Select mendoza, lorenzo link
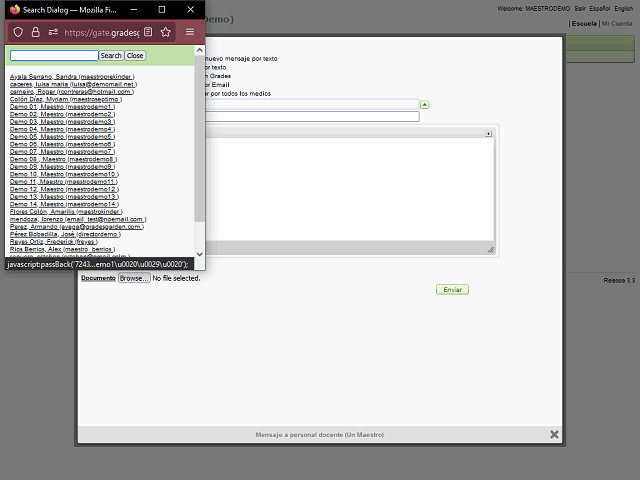 (x=78, y=219)
